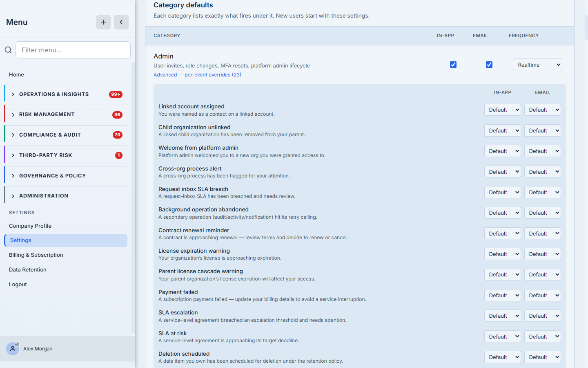
Task: Click Alex Morgan's avatar icon
Action: click(13, 349)
